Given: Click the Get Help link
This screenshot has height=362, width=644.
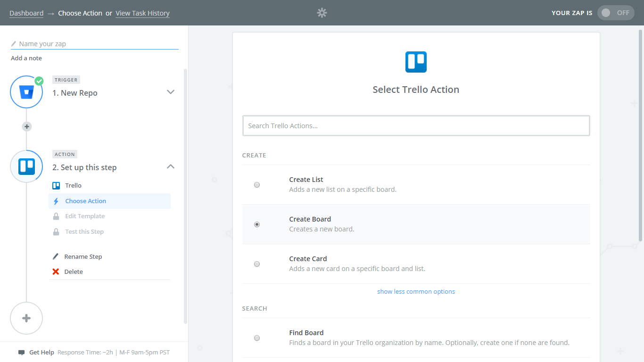Looking at the screenshot, I should [x=41, y=353].
